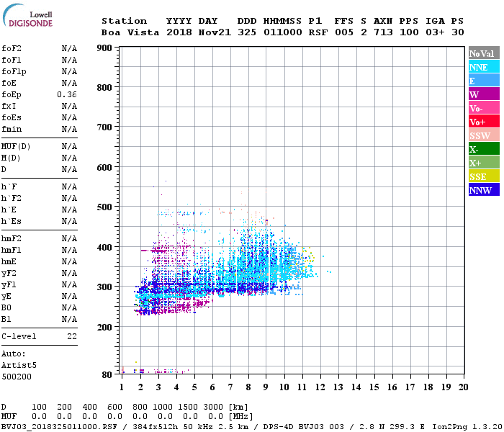Image resolution: width=504 pixels, height=432 pixels.
Task: Click the C-level value 22
Action: point(72,336)
